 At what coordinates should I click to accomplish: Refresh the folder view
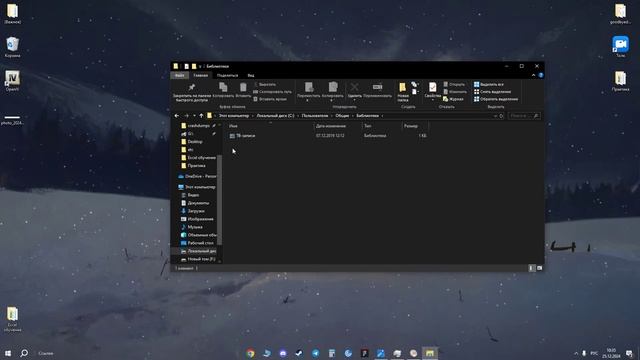point(501,116)
